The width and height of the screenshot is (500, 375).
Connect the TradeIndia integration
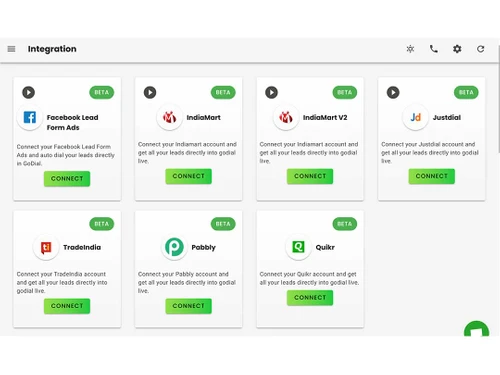[67, 306]
